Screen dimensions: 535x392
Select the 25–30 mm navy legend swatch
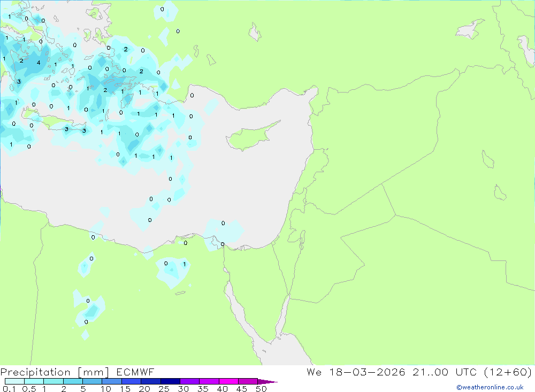coord(170,381)
